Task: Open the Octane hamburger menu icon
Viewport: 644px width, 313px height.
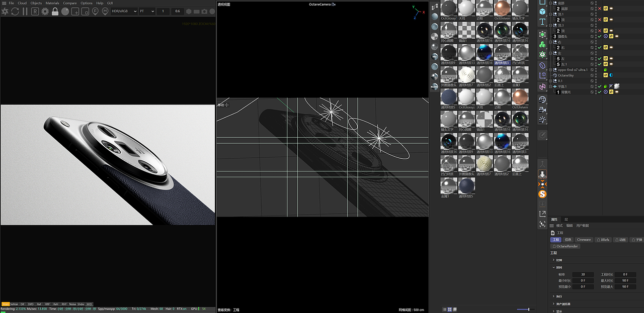Action: 3,3
